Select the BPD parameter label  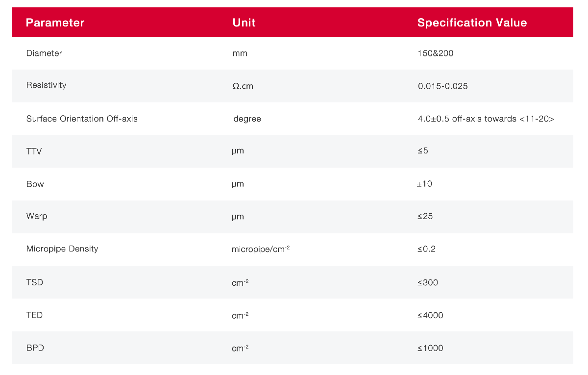click(34, 348)
